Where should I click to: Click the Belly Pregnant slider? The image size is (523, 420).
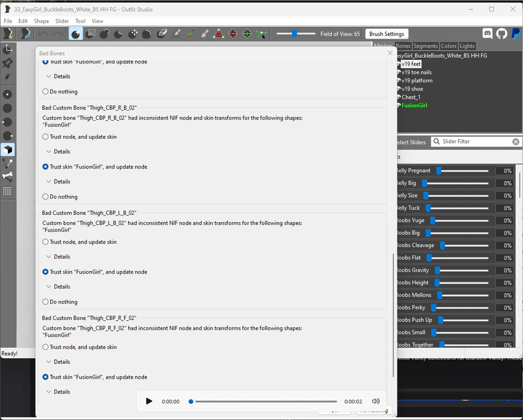pos(462,171)
